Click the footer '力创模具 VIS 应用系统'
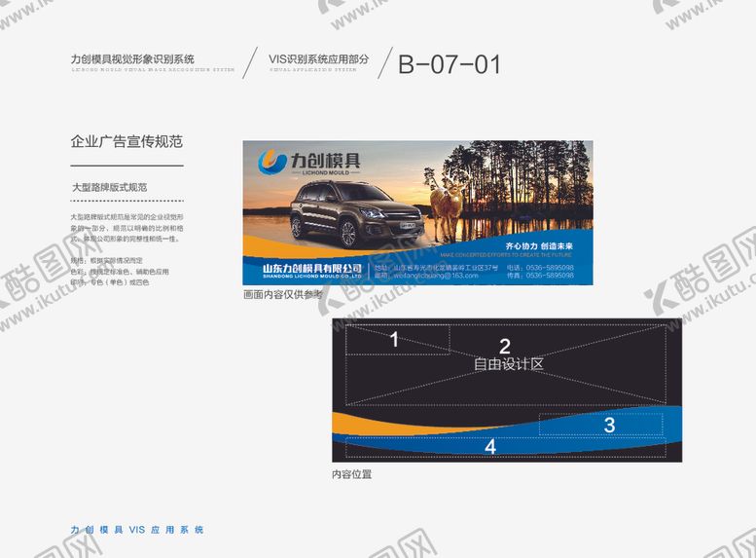 pos(137,530)
